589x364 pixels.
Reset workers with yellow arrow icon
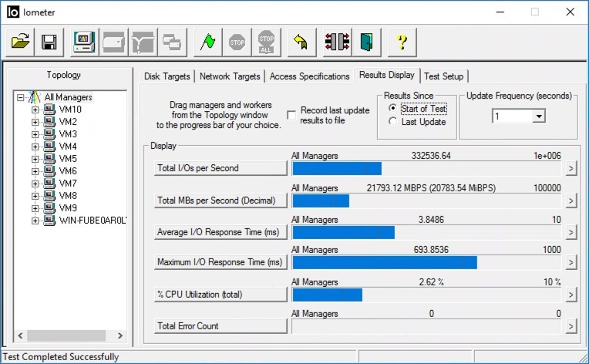click(x=301, y=42)
